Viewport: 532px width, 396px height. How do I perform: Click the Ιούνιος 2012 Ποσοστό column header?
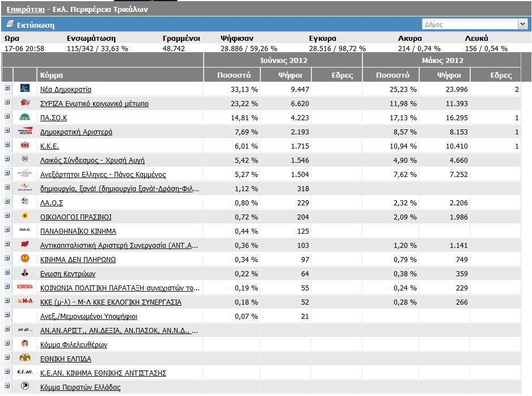point(234,75)
